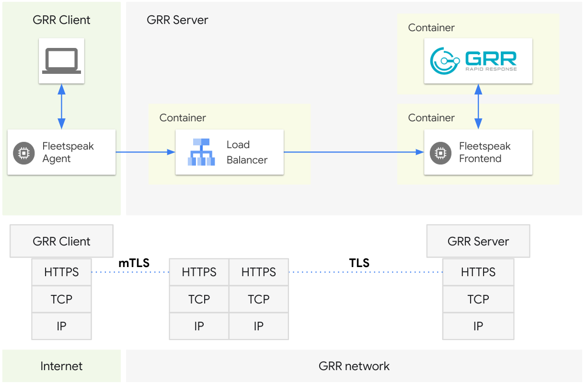Click the mTLS label
588x385 pixels.
point(134,263)
